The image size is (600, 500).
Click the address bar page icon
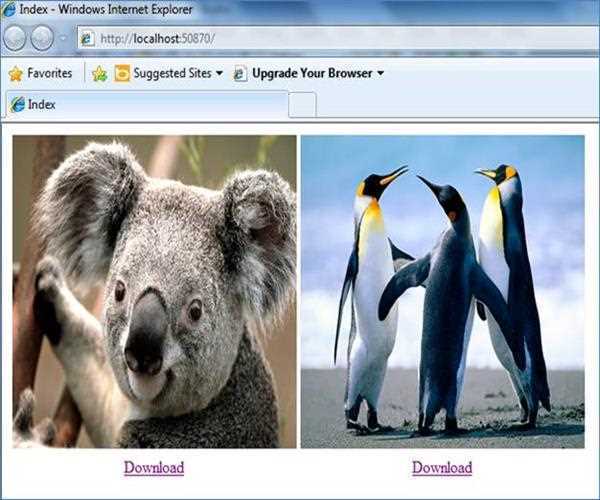87,39
